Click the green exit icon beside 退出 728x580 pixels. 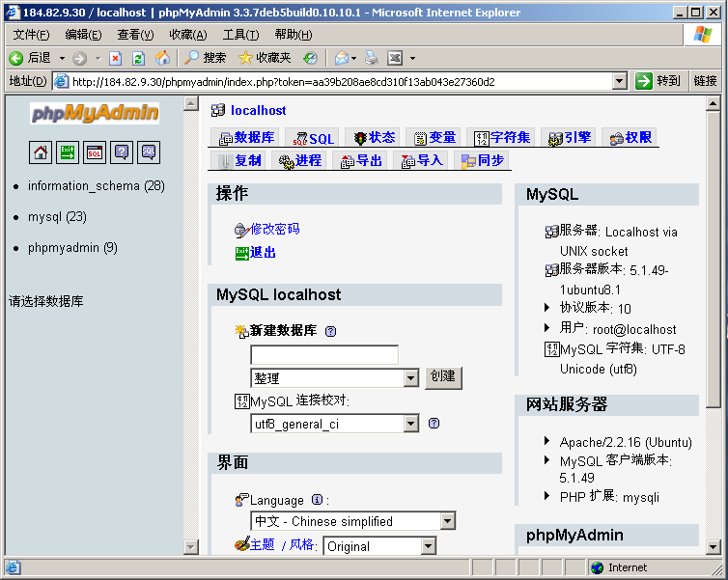pyautogui.click(x=242, y=254)
